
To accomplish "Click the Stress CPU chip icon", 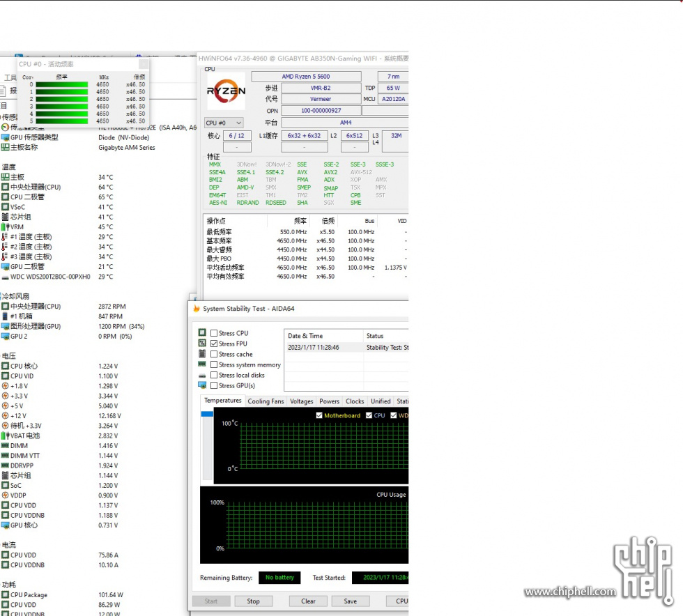I will pos(202,333).
